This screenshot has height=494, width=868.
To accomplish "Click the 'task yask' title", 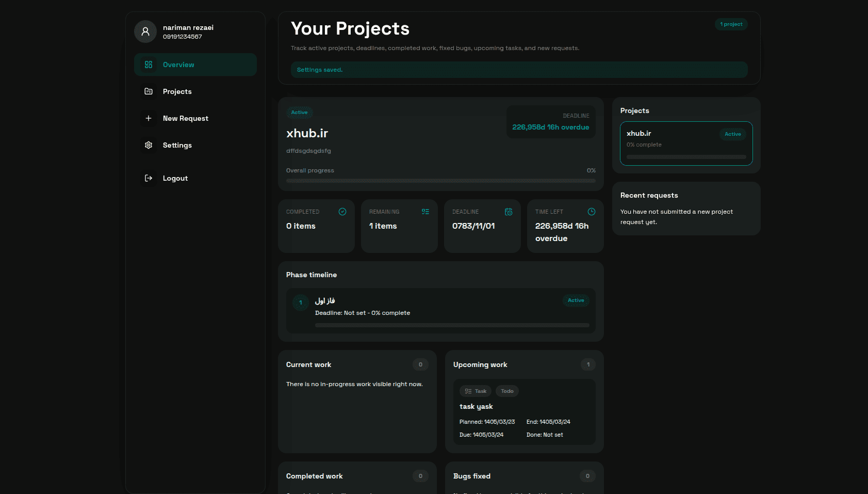I will (476, 407).
